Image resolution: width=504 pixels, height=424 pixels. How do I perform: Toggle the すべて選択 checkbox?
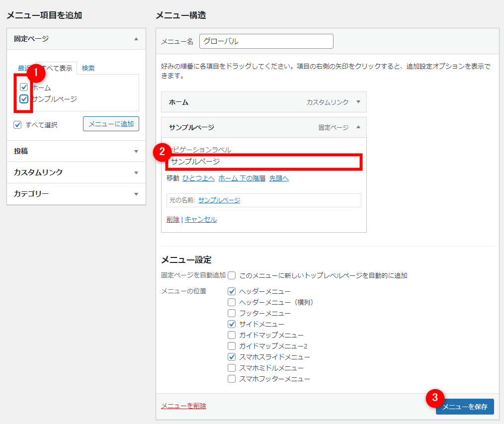pos(18,125)
